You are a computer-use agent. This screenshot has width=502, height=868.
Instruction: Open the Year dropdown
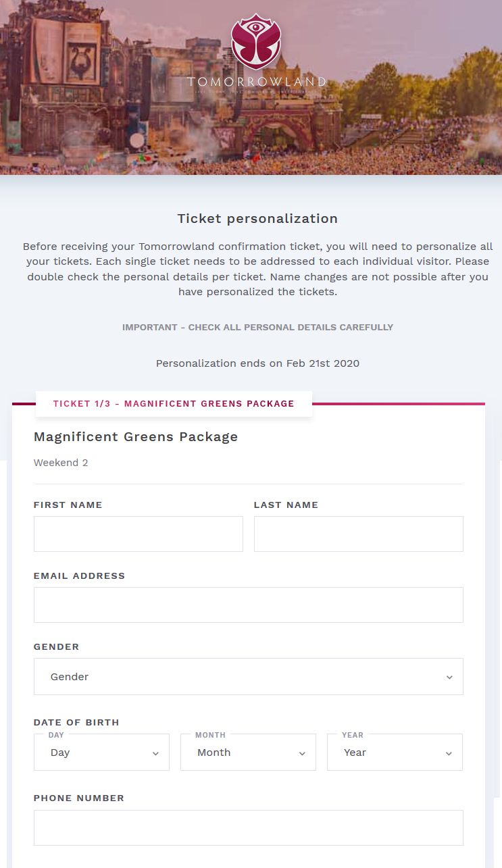(x=395, y=752)
